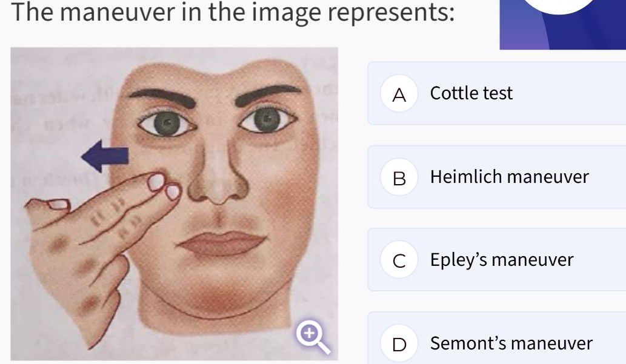Select the letter B option circle
Screen dimensions: 626x364
pyautogui.click(x=399, y=177)
